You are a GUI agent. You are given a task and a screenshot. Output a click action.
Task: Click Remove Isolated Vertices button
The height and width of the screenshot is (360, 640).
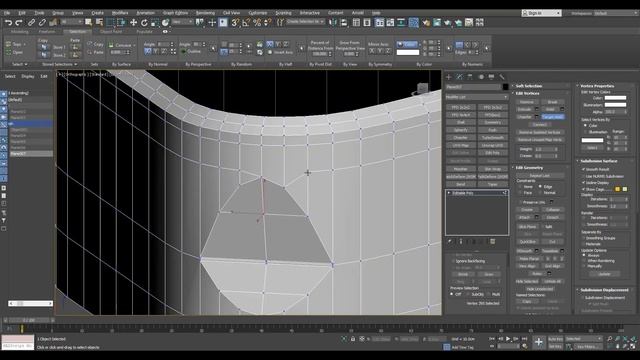point(540,132)
